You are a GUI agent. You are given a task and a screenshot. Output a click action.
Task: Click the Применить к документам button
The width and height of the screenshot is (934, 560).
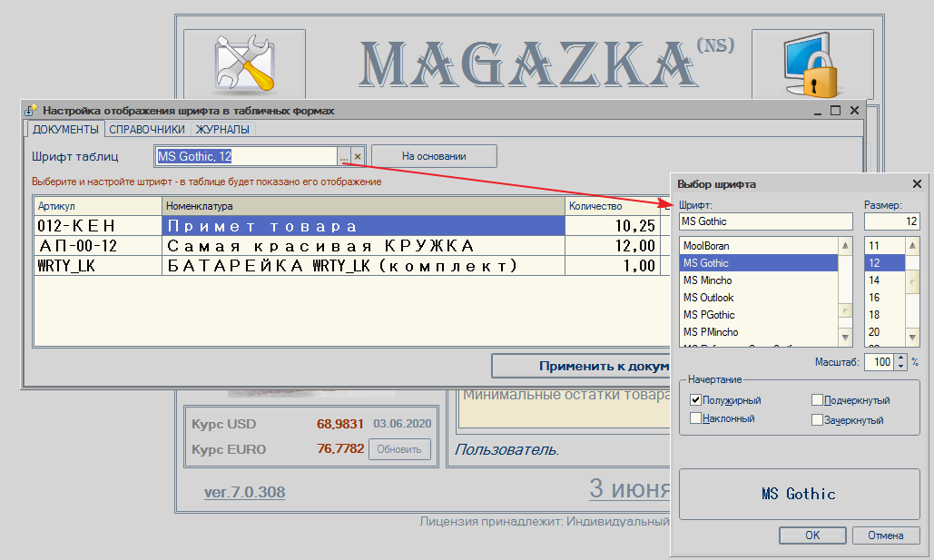(581, 366)
